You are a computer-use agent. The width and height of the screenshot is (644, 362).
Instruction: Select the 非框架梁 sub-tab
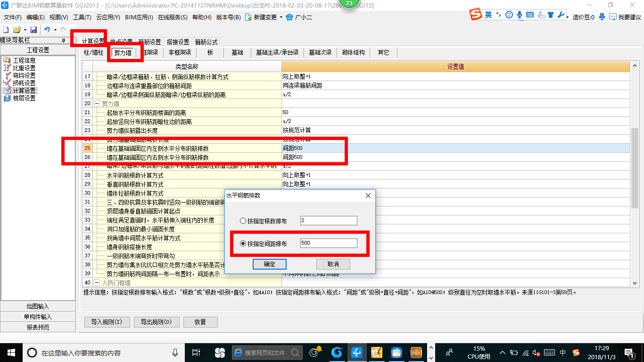coord(180,53)
